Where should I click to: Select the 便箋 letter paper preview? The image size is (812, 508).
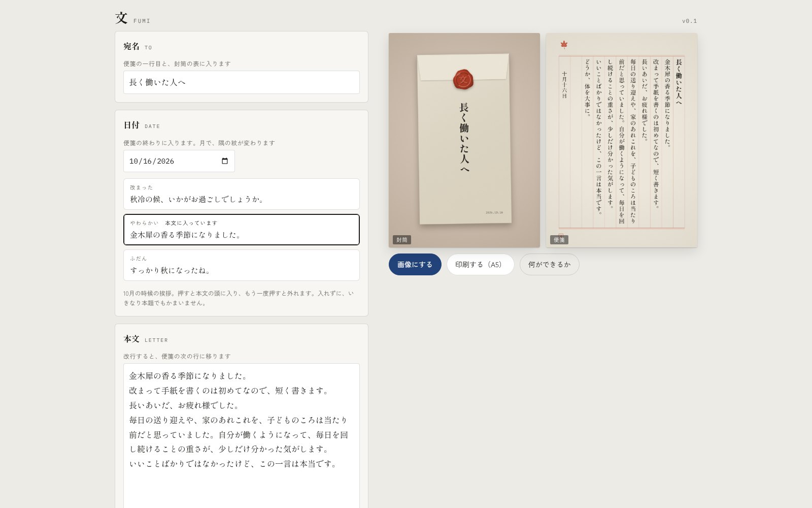click(622, 140)
